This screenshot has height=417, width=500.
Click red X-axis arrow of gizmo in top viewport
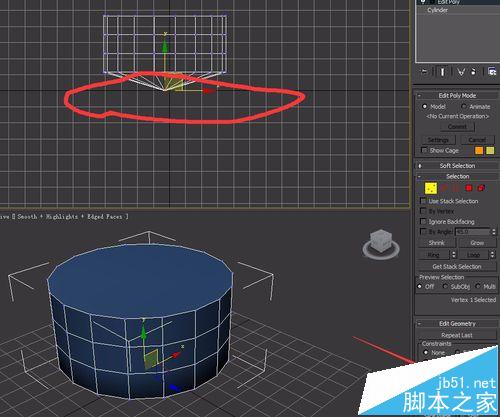pos(209,90)
